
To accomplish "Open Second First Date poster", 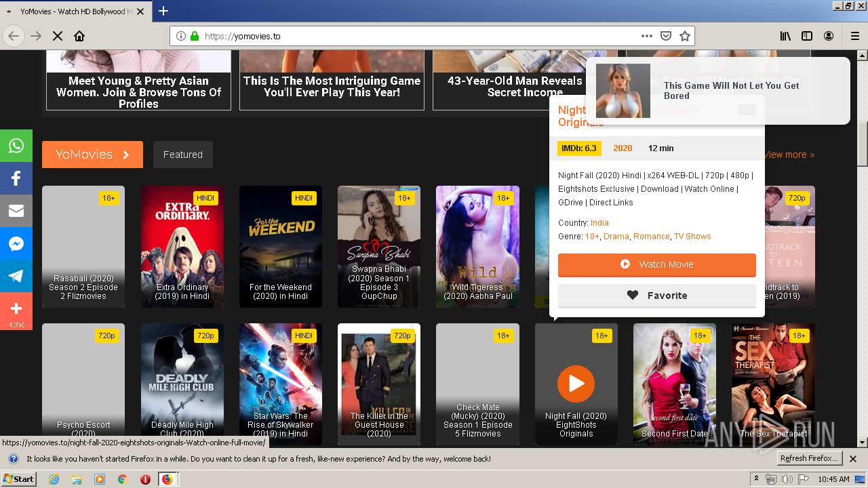I will pos(675,384).
